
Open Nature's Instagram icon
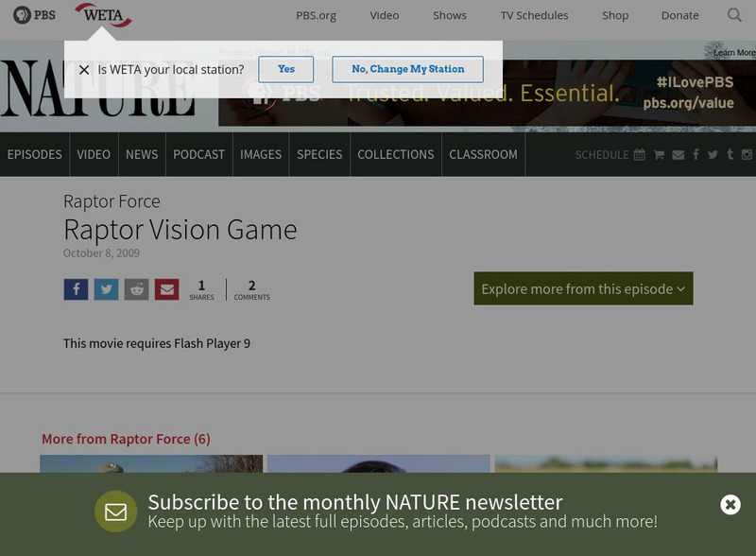[748, 154]
